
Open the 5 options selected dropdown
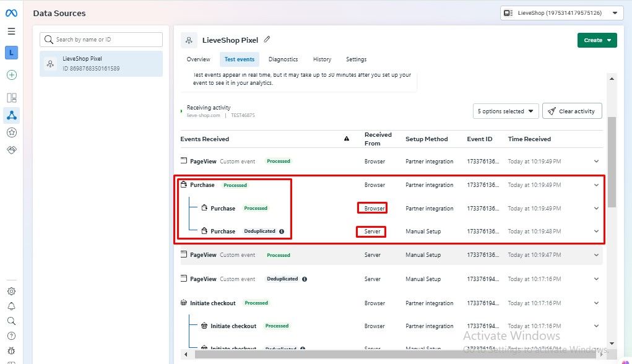click(x=506, y=111)
